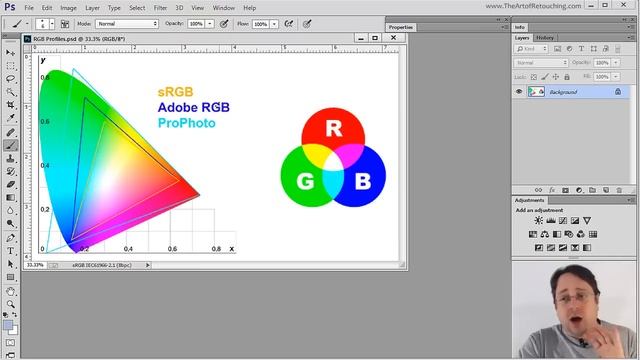Select the Healing Brush tool
Viewport: 640px width, 360px height.
pos(11,132)
